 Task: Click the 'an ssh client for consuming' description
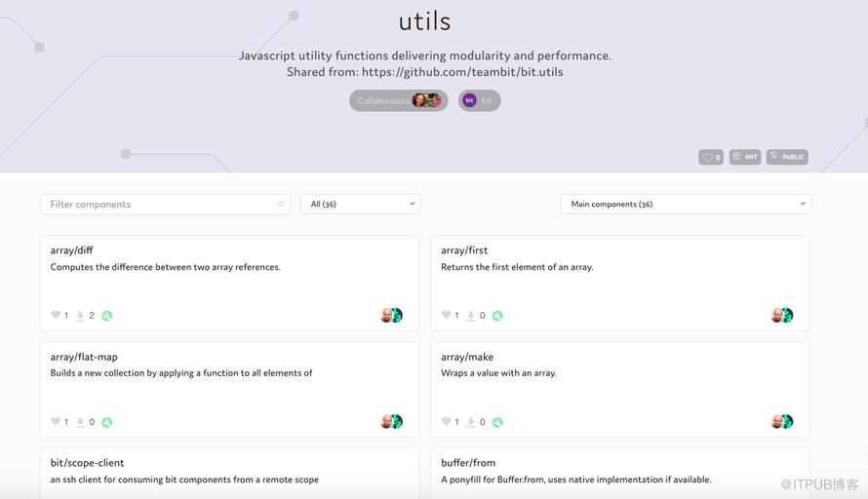pyautogui.click(x=184, y=480)
